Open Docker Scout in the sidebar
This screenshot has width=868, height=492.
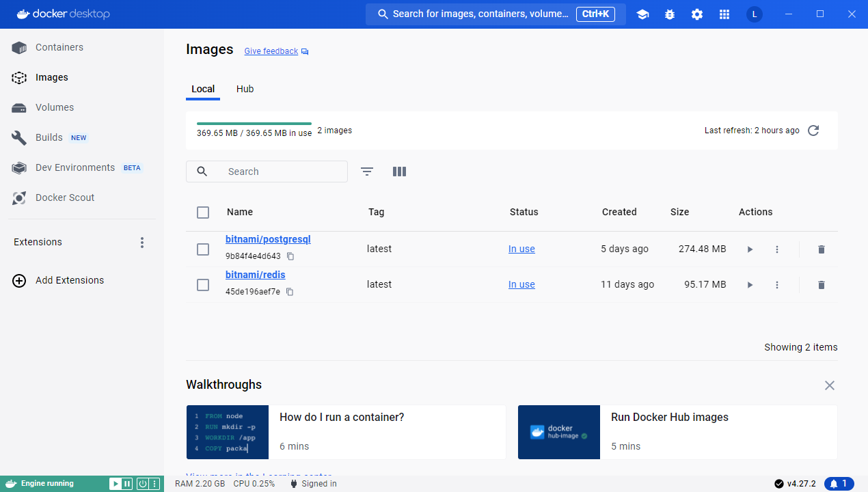tap(82, 197)
